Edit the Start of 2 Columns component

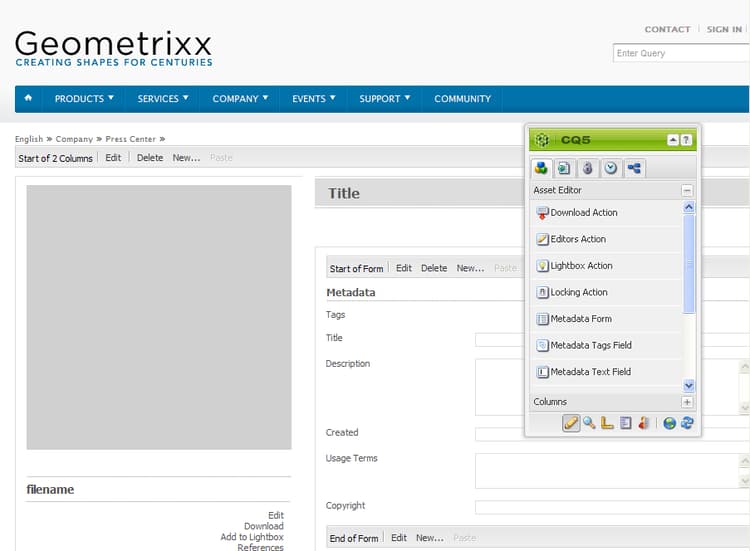pos(113,157)
